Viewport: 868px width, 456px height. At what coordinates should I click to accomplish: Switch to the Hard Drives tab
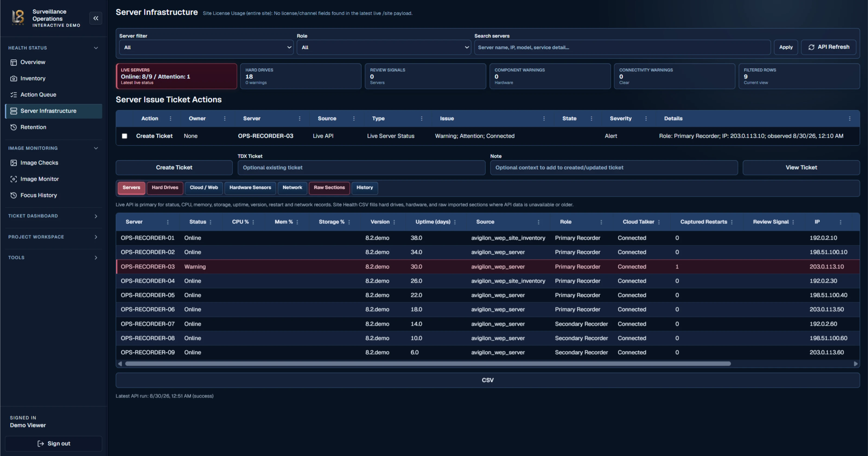point(165,188)
